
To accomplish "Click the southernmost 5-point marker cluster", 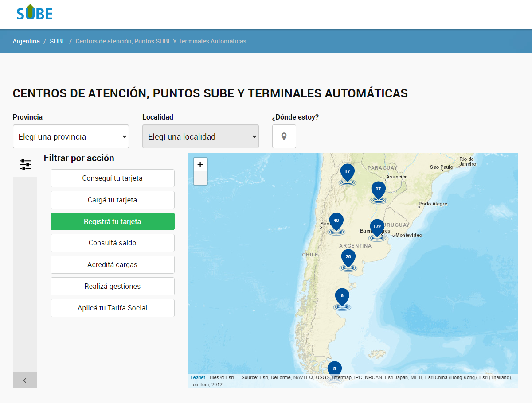I will [334, 368].
